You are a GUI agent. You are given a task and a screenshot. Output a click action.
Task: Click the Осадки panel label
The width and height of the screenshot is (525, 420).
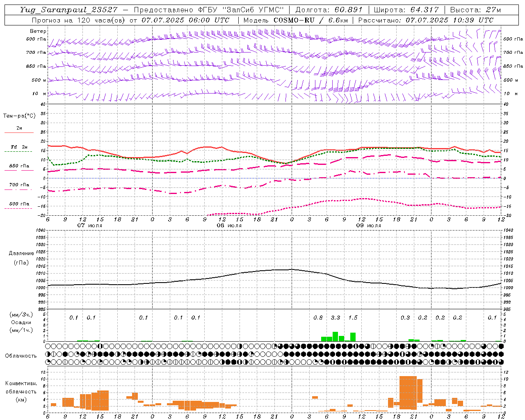tap(21, 322)
